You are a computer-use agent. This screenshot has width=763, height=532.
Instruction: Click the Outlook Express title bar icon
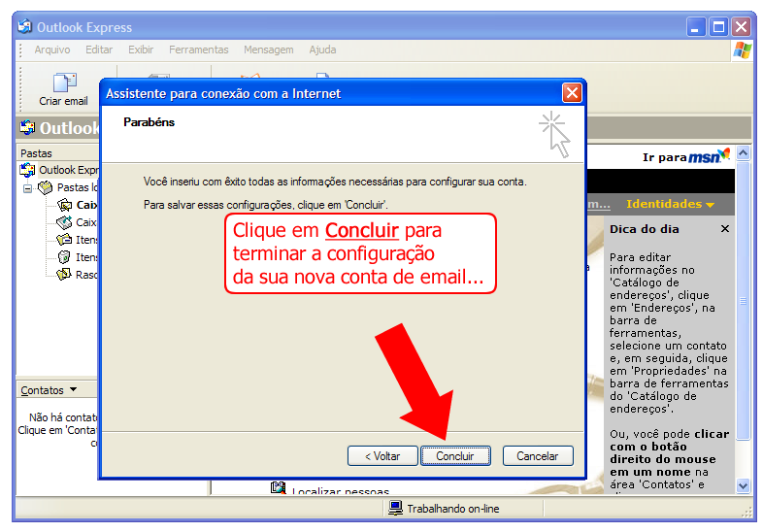coord(25,26)
